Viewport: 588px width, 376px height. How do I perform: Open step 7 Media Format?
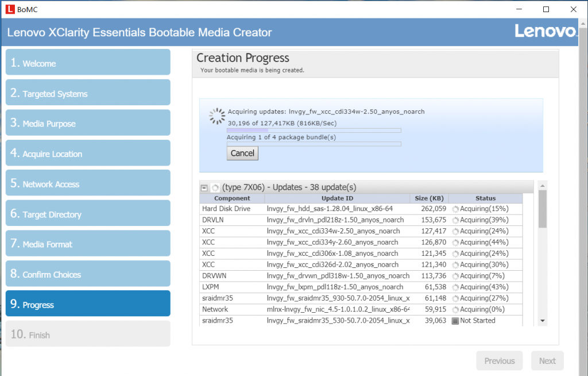pyautogui.click(x=88, y=243)
